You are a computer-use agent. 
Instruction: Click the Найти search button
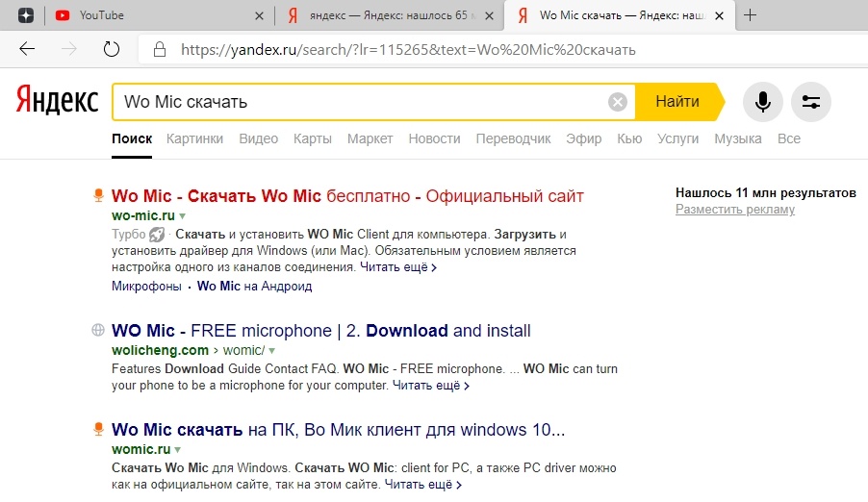pos(677,102)
